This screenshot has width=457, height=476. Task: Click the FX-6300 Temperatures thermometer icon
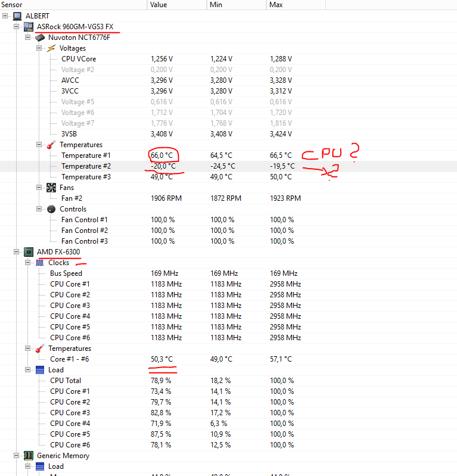40,349
